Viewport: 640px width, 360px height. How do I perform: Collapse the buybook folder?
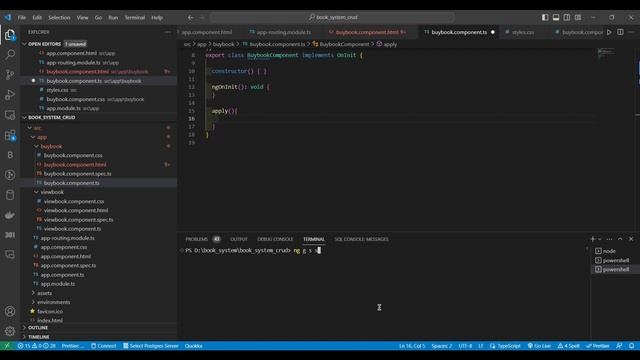click(x=36, y=146)
